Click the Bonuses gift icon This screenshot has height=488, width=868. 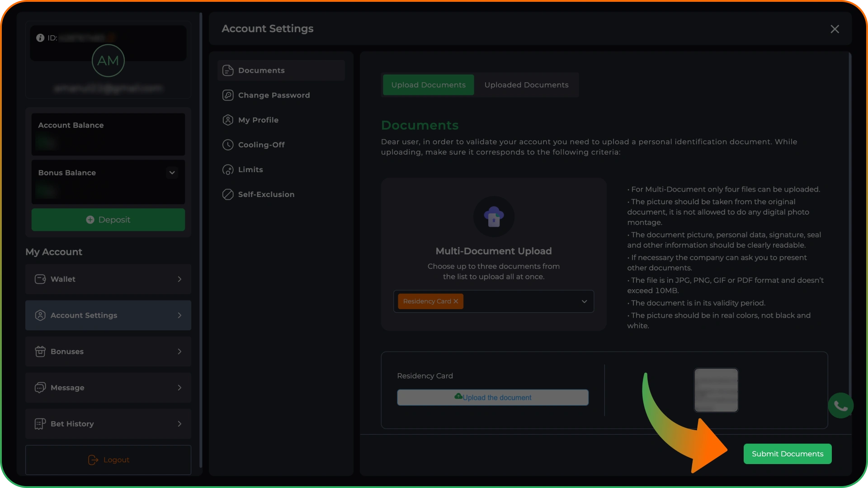40,352
